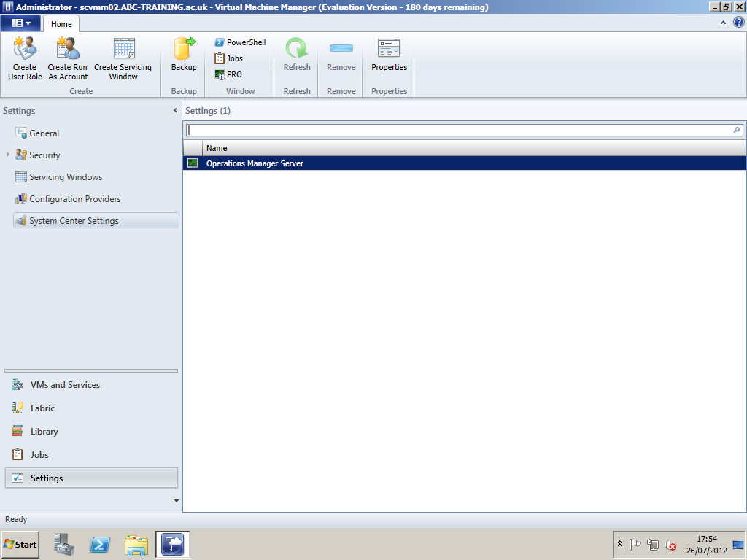Select General in the Settings tree
747x560 pixels.
click(44, 133)
